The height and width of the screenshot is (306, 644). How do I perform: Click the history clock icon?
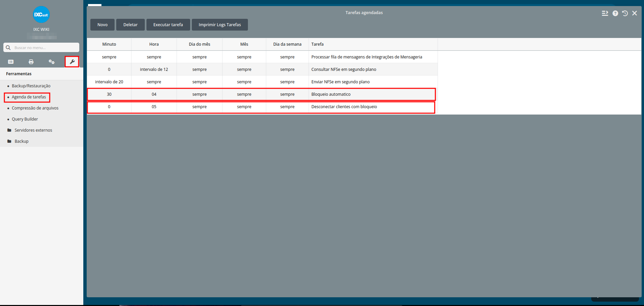tap(625, 13)
